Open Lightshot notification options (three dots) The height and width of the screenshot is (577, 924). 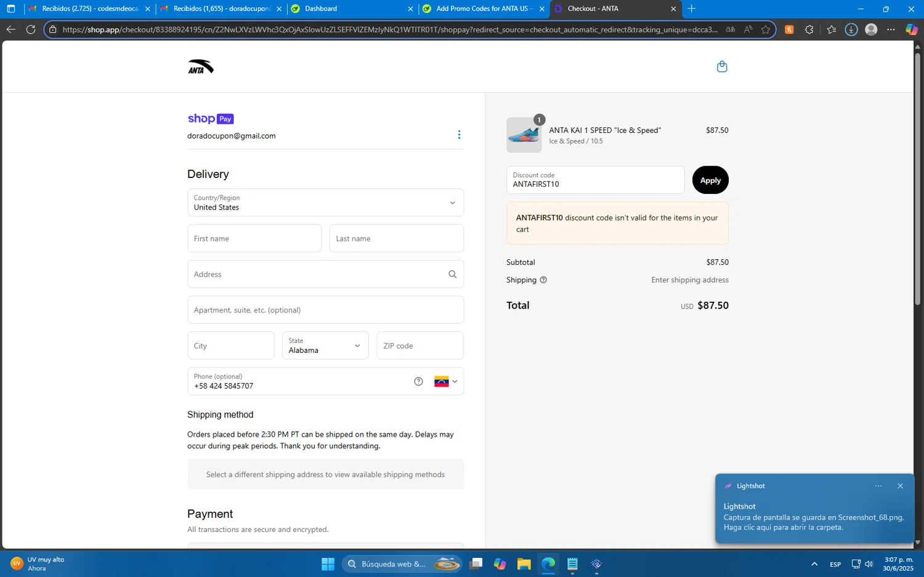878,486
